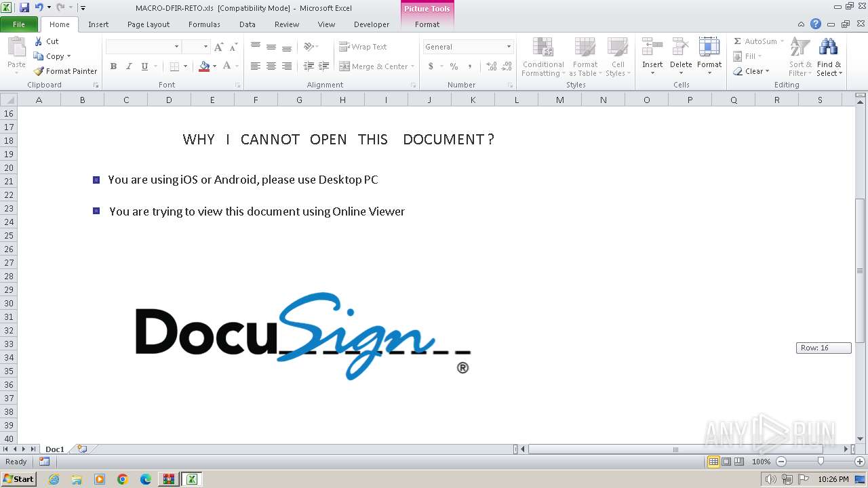The height and width of the screenshot is (488, 868).
Task: Toggle Wrap Text
Action: [x=363, y=47]
